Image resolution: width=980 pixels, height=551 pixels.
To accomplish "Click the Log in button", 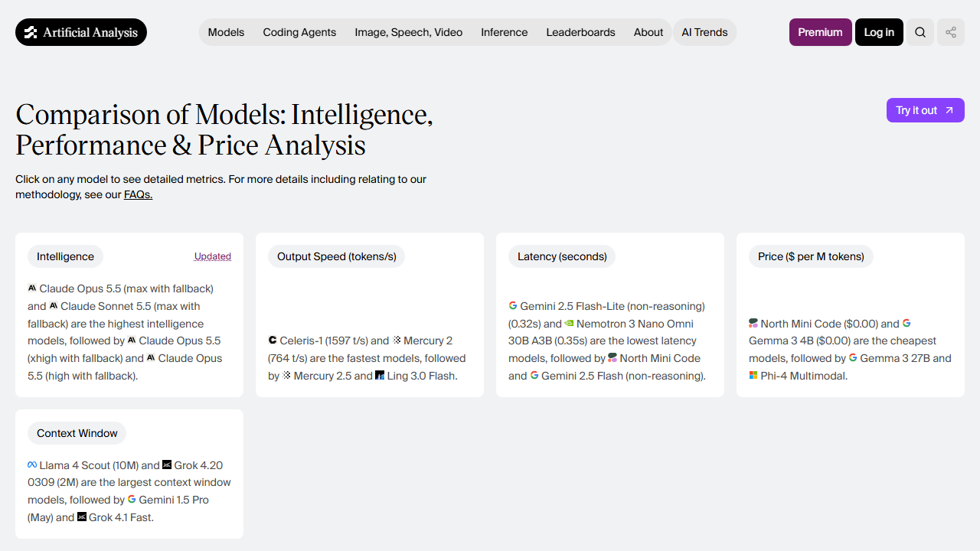I will [879, 32].
